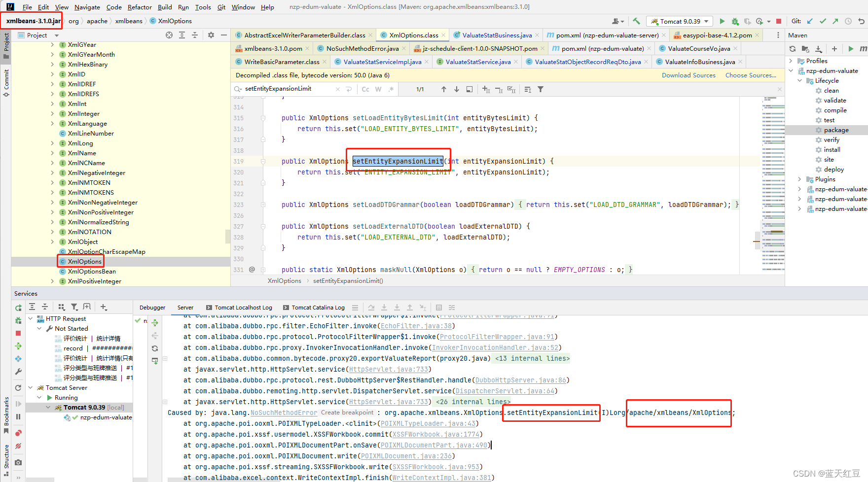Reload all Maven projects with refresh icon
The image size is (868, 482).
click(792, 49)
